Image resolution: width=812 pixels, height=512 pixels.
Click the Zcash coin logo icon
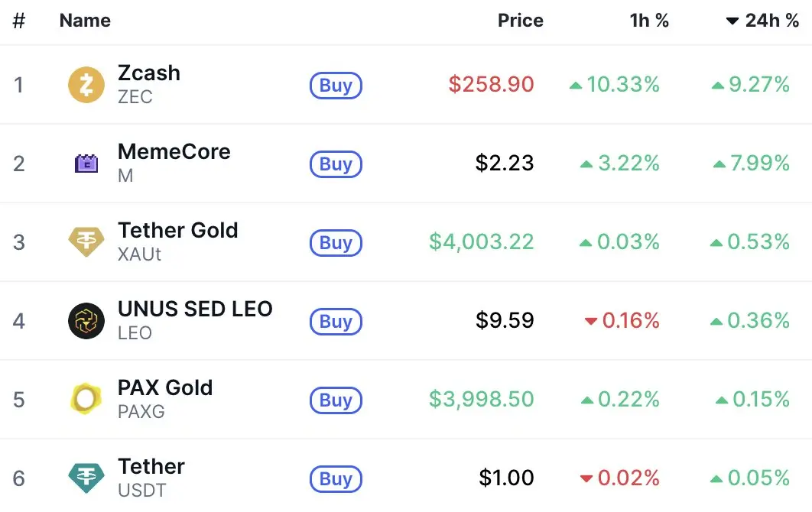[86, 85]
